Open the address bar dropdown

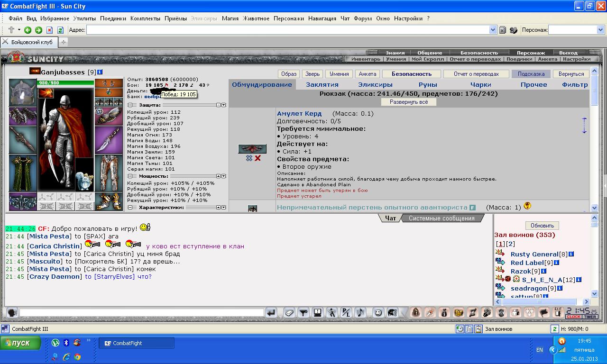coord(493,30)
